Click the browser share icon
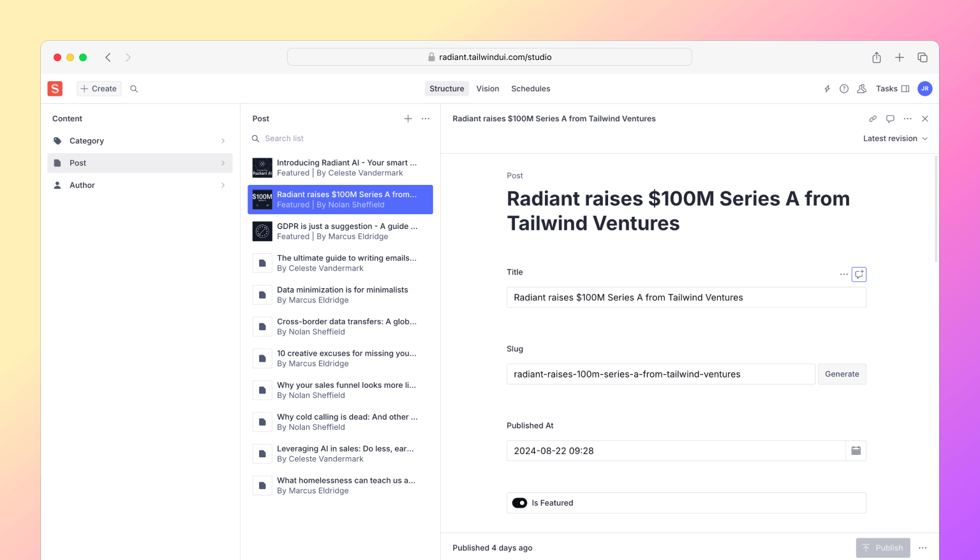This screenshot has height=560, width=980. (x=876, y=57)
